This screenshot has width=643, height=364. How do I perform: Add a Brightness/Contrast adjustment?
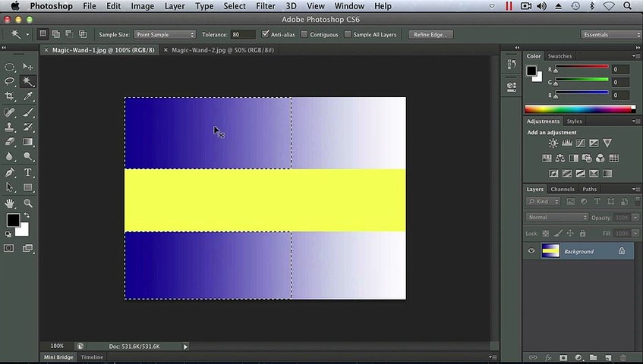(x=553, y=143)
